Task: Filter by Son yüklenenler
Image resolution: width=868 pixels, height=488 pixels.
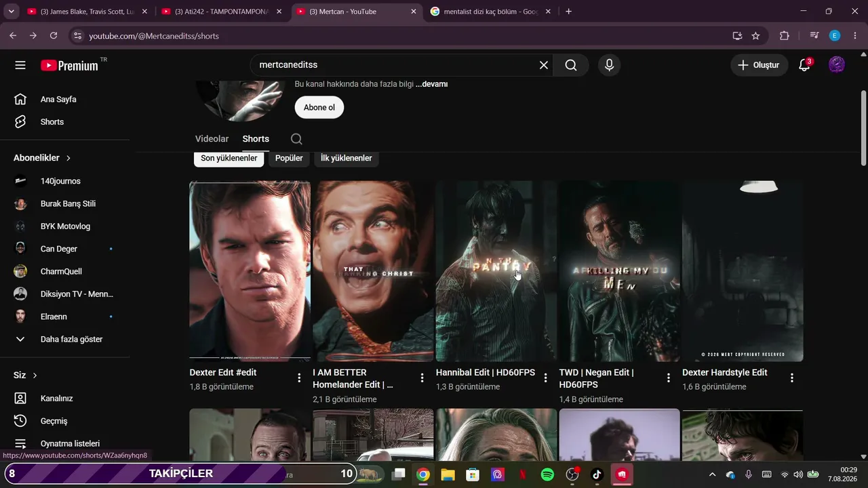Action: point(229,158)
